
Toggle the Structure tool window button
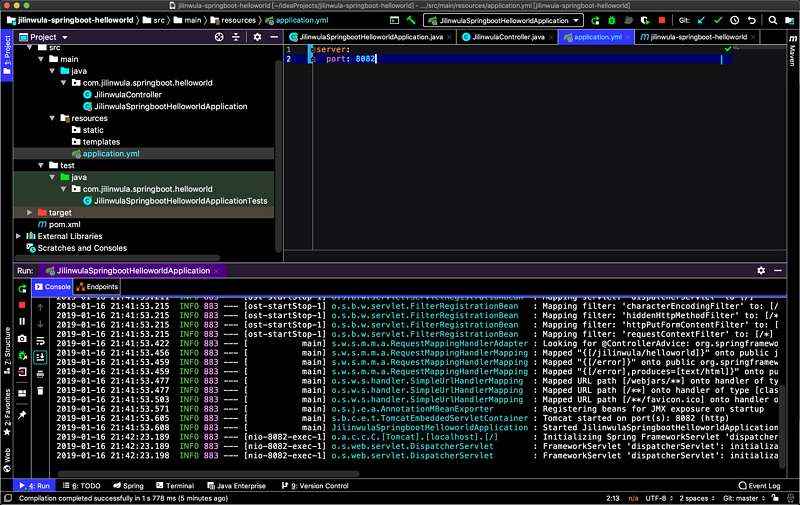[x=7, y=350]
